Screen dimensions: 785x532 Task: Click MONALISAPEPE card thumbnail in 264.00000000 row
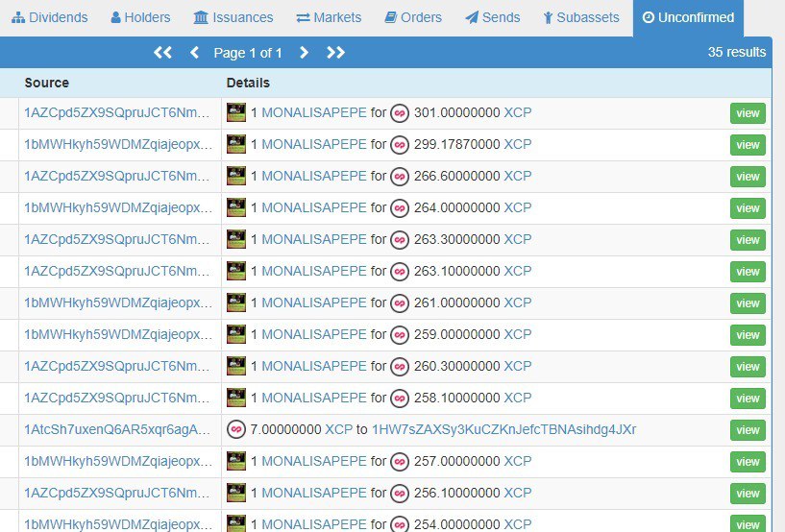coord(236,207)
